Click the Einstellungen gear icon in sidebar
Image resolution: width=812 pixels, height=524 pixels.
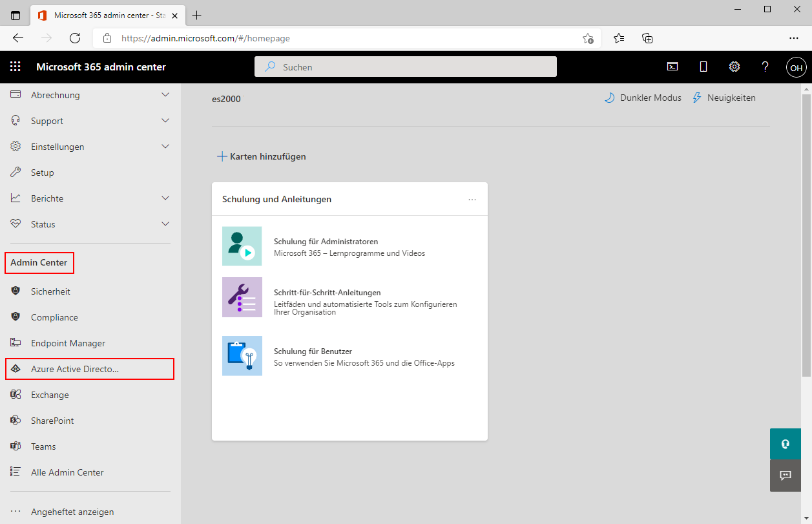tap(16, 147)
